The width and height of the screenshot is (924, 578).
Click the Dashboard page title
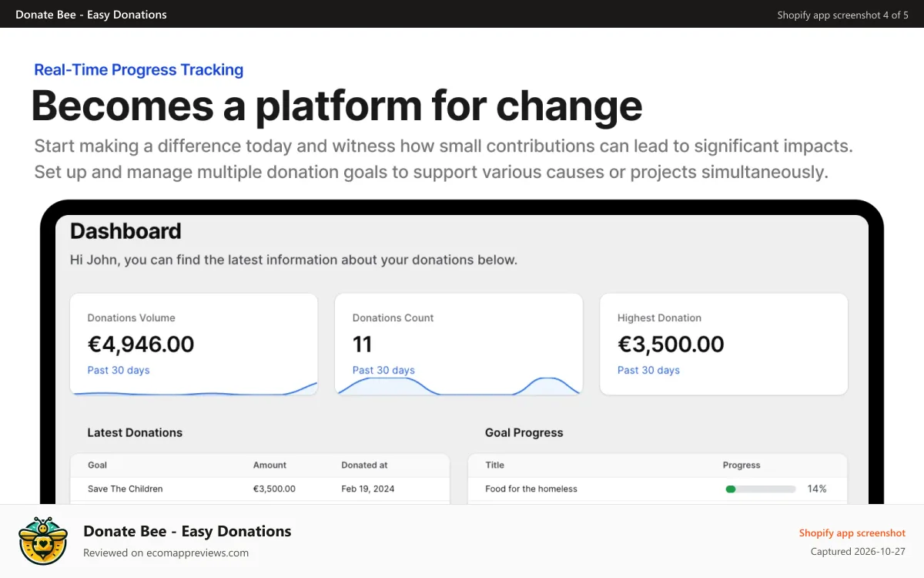click(x=126, y=231)
